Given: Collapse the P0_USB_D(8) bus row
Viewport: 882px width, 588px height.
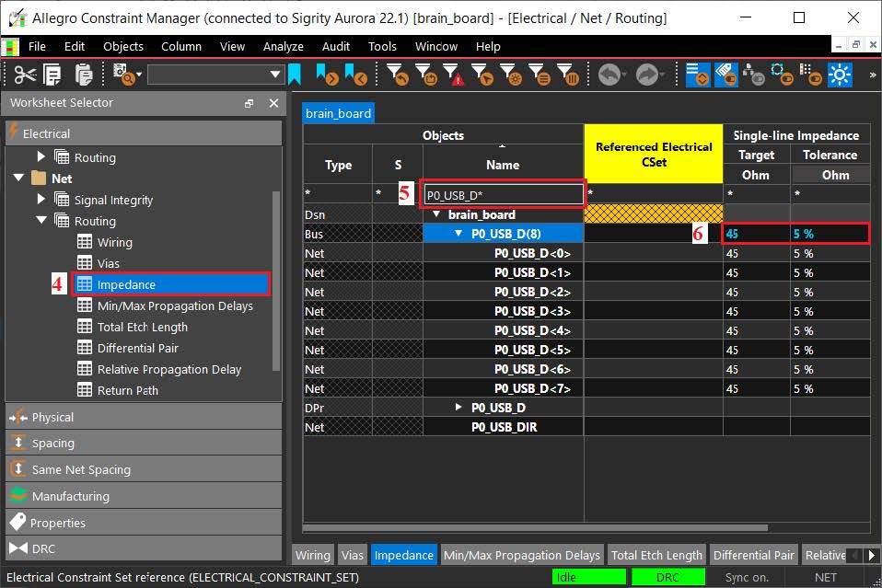Looking at the screenshot, I should tap(458, 234).
